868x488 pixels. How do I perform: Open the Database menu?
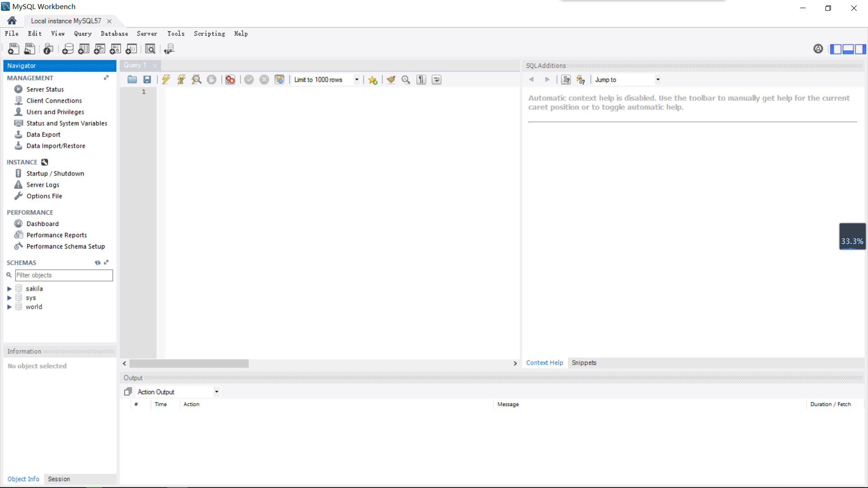pyautogui.click(x=114, y=33)
